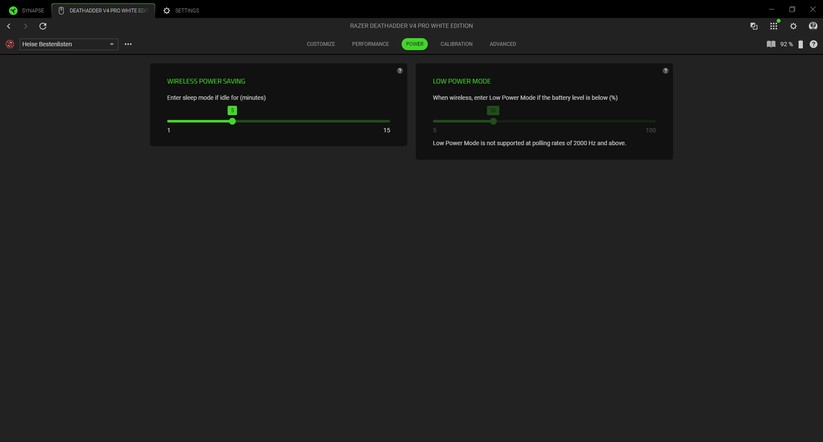Open the help question mark in toolbar
This screenshot has height=442, width=823.
coord(813,45)
